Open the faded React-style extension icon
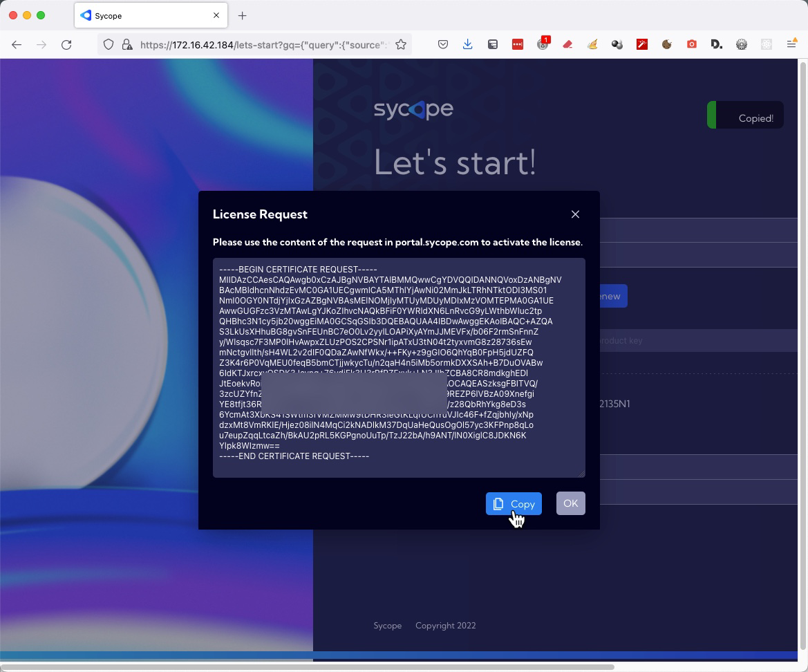 767,45
